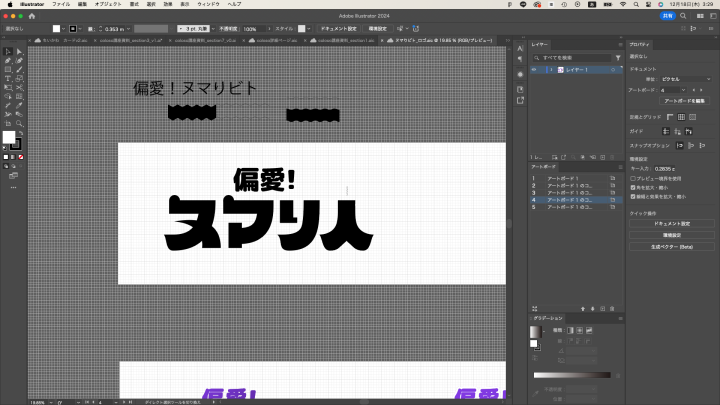The width and height of the screenshot is (720, 405).
Task: Toggle the transparency grid icon in Properties
Action: pos(692,117)
